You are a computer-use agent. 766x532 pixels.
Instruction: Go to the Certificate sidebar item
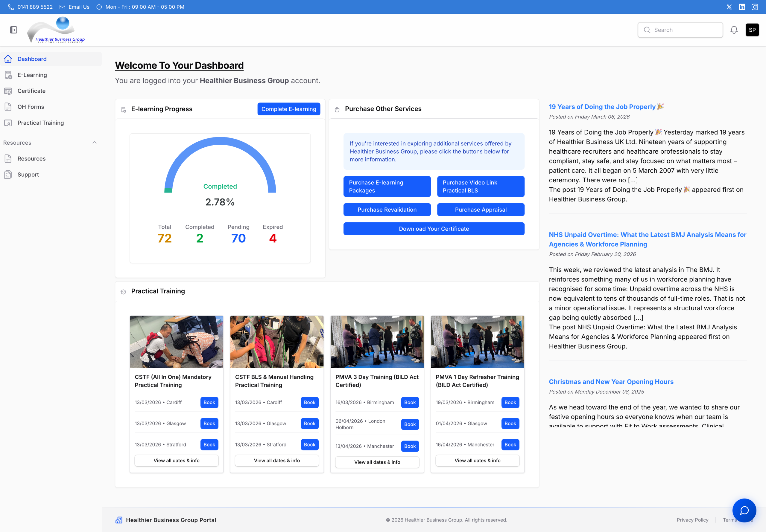(31, 91)
